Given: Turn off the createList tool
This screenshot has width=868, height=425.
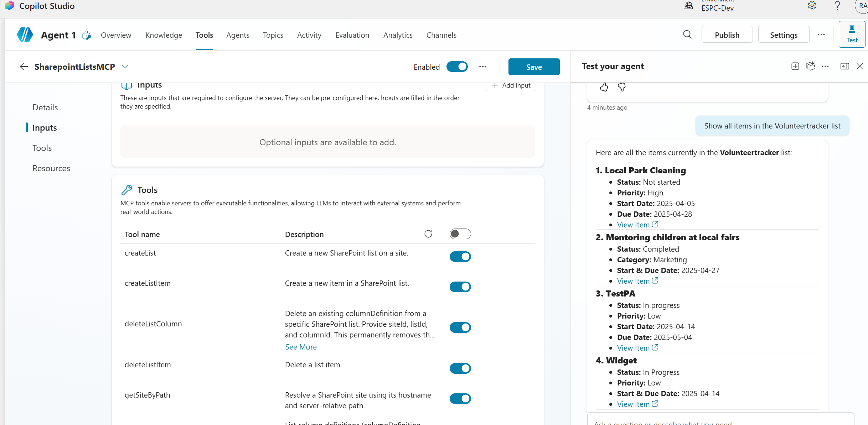Looking at the screenshot, I should pyautogui.click(x=460, y=256).
